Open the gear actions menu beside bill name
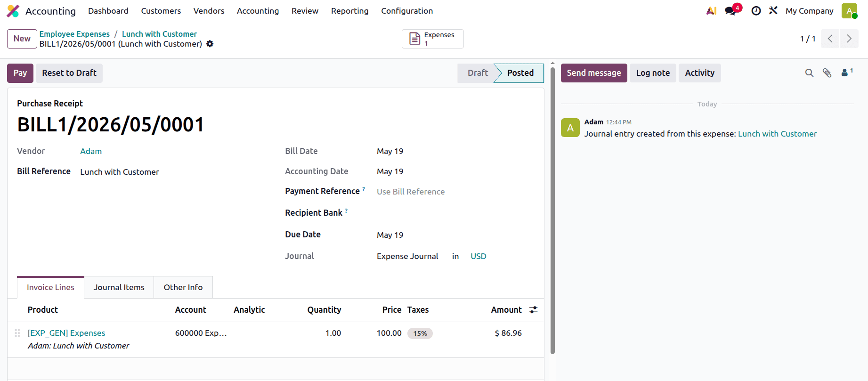This screenshot has height=381, width=868. coord(210,44)
